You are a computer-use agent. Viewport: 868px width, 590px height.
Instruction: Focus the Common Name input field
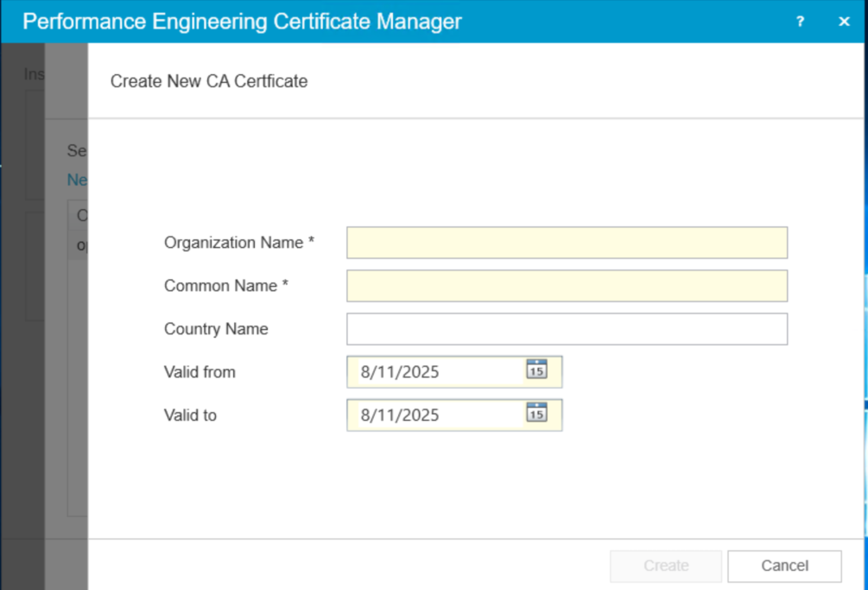567,286
